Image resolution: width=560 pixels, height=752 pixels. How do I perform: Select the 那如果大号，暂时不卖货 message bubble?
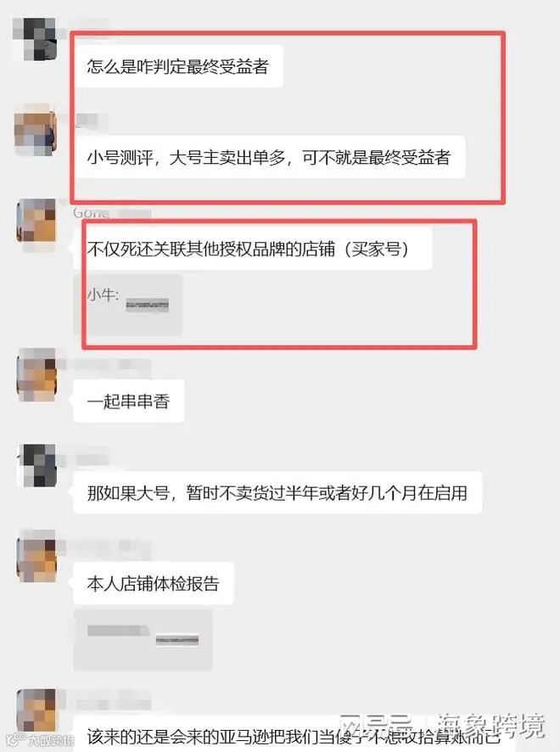click(x=277, y=492)
